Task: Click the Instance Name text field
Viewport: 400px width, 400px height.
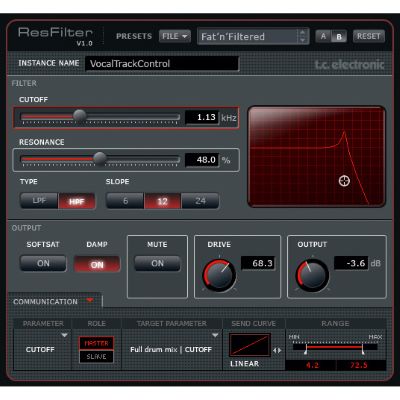Action: (162, 63)
